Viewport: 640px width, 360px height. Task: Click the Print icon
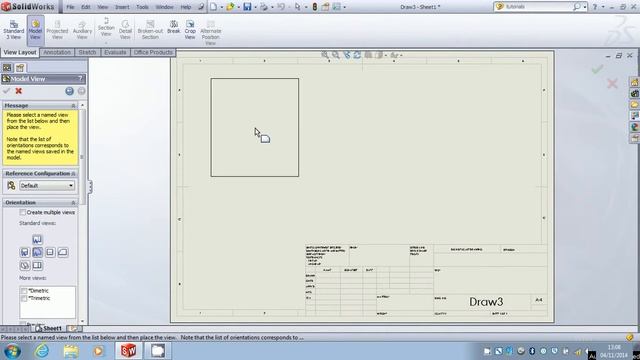(x=264, y=7)
